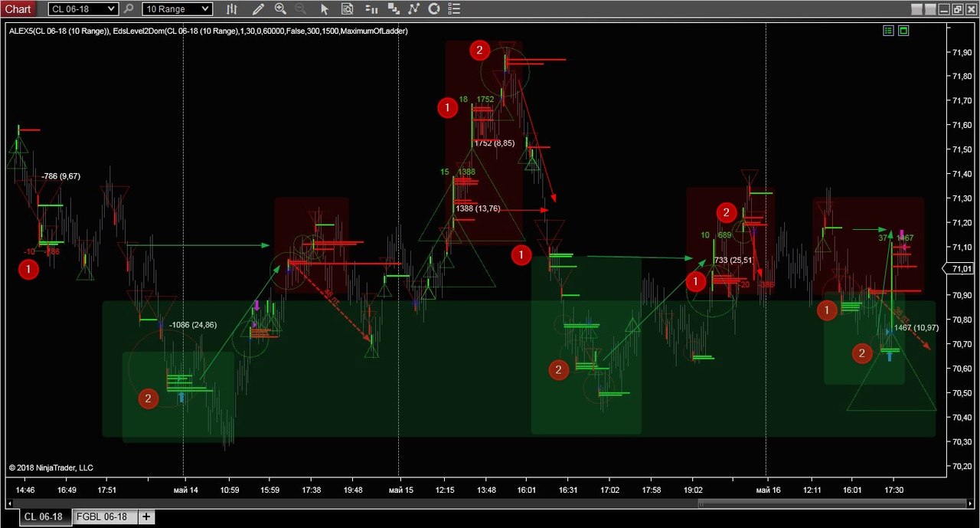
Task: Click the instrument search magnifier icon
Action: 129,9
